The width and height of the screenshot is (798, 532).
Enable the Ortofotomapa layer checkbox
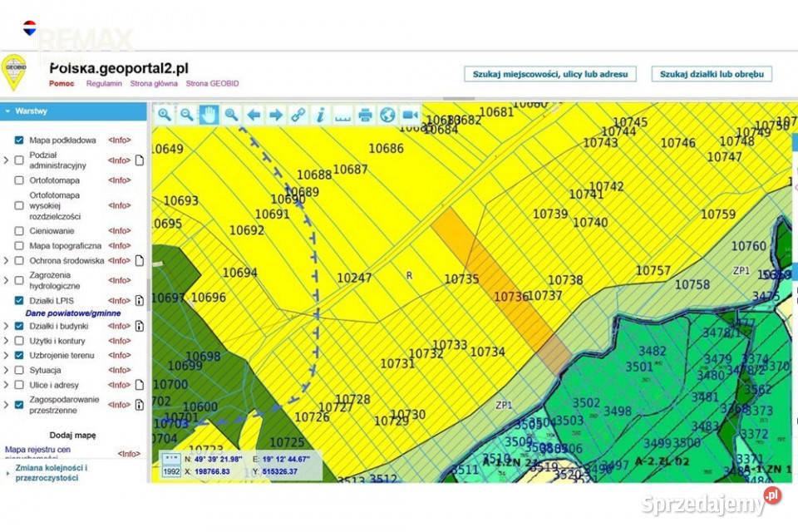[x=19, y=180]
